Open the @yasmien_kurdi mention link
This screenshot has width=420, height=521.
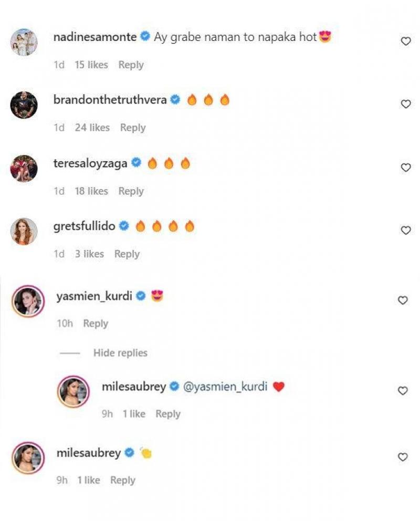(x=225, y=387)
